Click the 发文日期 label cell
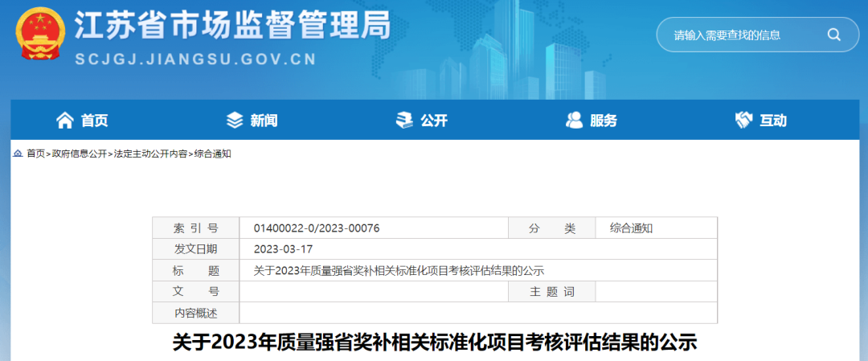This screenshot has width=868, height=361. [x=196, y=249]
